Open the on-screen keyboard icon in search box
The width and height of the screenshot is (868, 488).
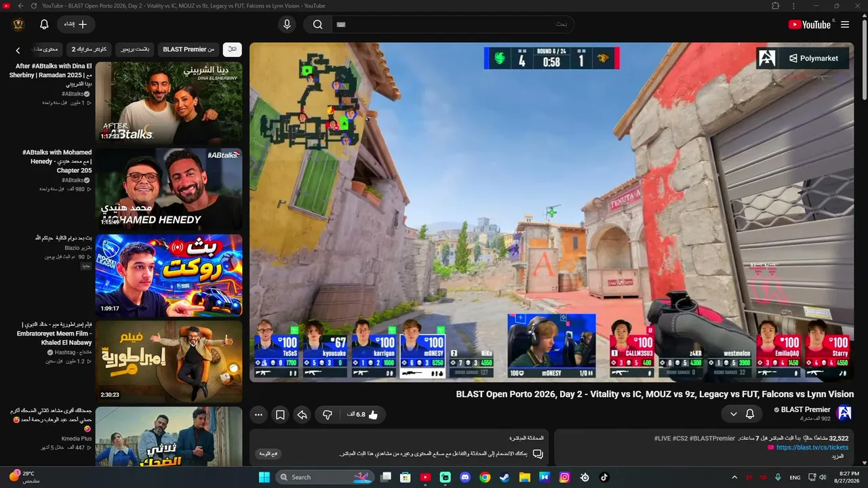click(x=341, y=24)
